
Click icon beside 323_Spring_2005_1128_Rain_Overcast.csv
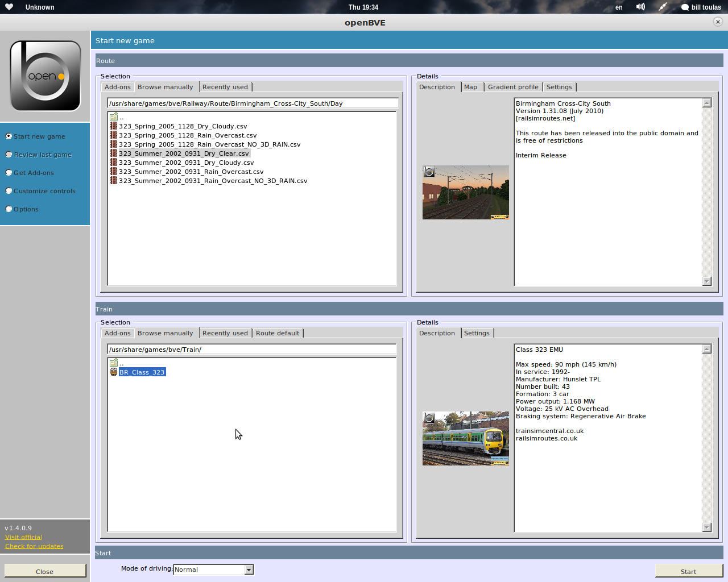point(114,135)
